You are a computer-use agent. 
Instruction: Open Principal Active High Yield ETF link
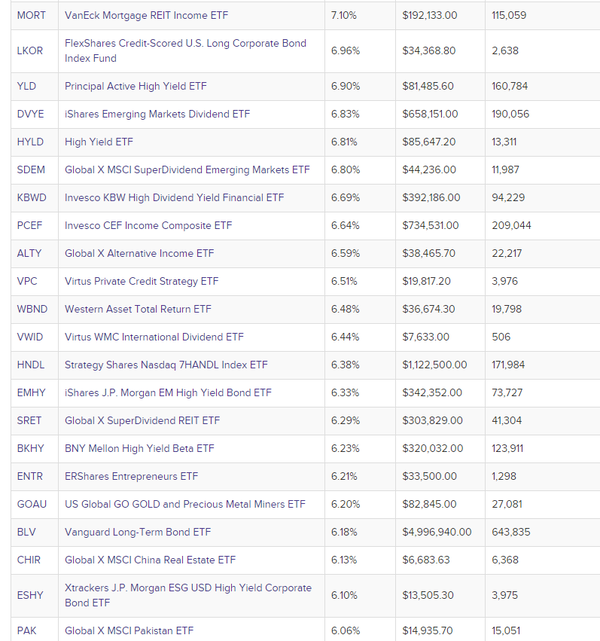[x=136, y=86]
